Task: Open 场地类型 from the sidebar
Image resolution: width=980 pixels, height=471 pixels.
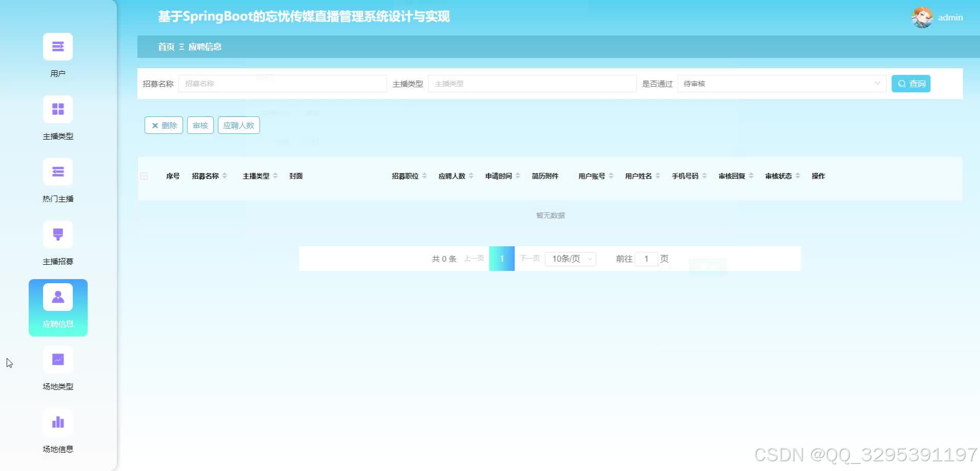Action: coord(58,360)
